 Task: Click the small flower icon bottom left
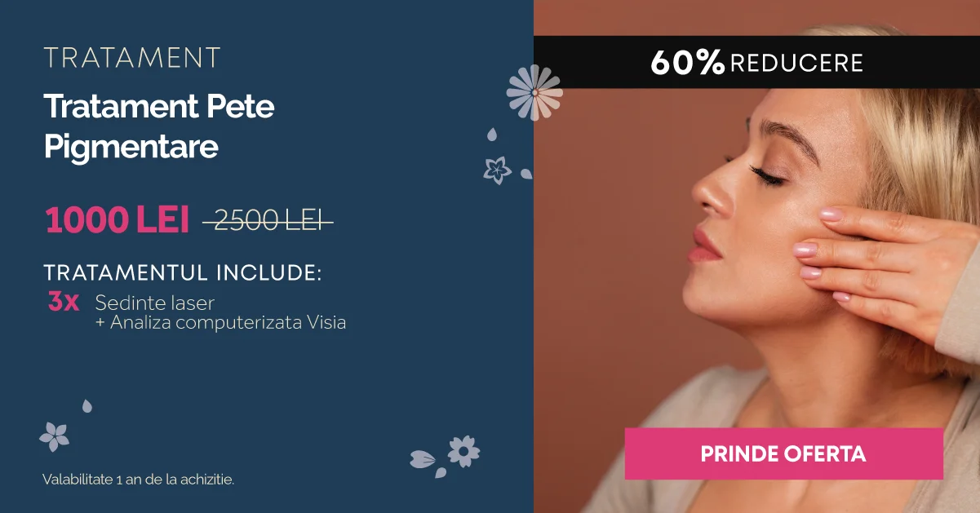point(55,436)
